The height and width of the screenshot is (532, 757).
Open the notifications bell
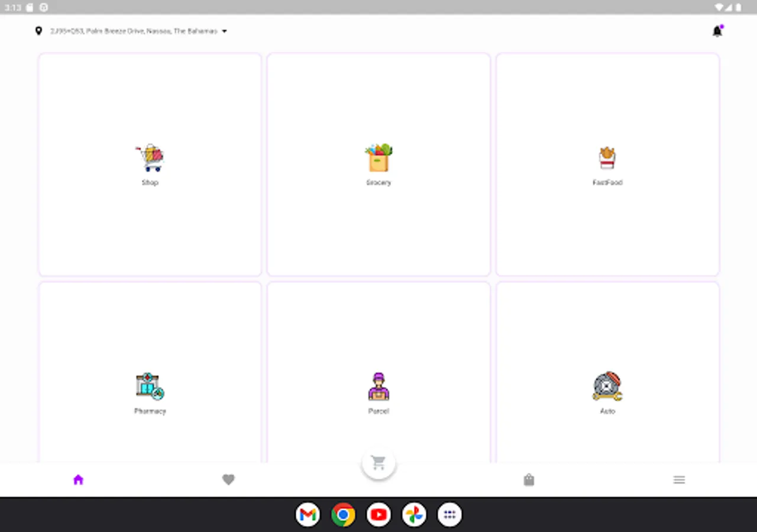[x=717, y=31]
